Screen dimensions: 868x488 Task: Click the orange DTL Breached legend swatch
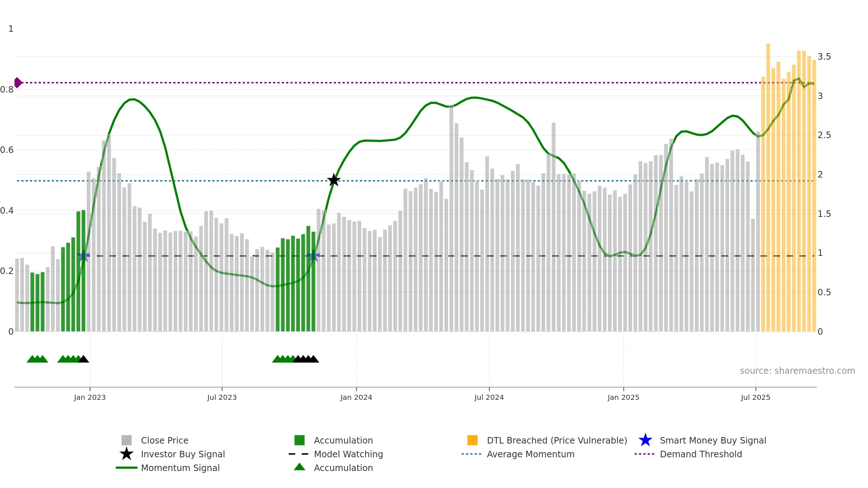pos(472,440)
